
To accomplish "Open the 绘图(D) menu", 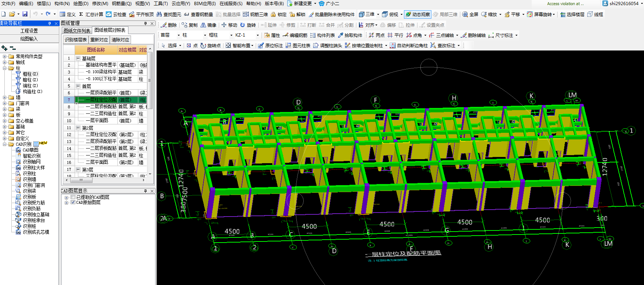I will (x=80, y=3).
